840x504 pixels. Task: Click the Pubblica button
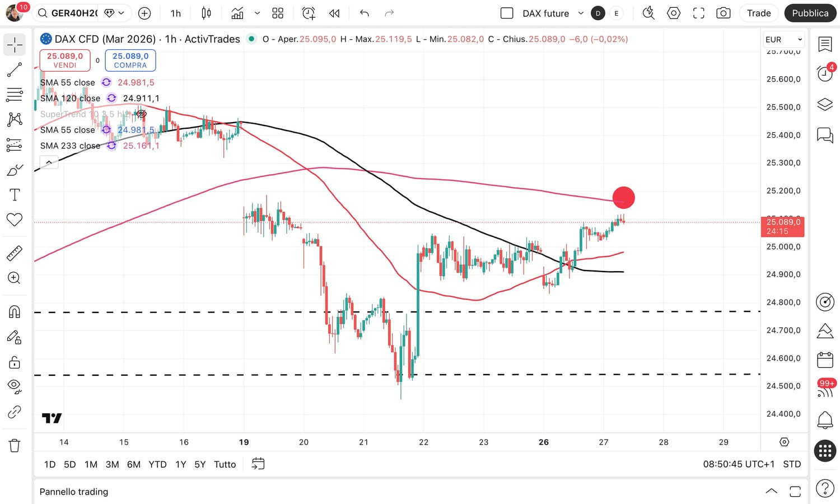pos(810,13)
